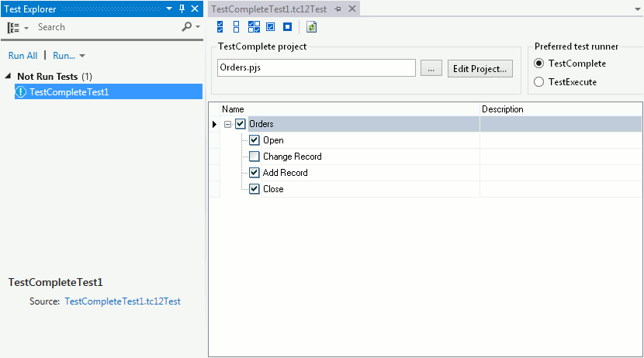
Task: Open the TestCompleteTest1.tc12Test source link
Action: click(x=123, y=301)
